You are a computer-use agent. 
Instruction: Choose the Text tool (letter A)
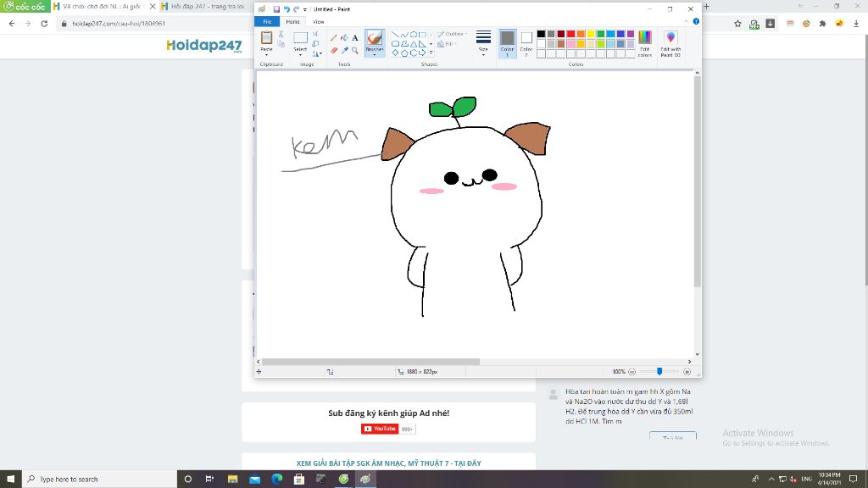click(x=355, y=37)
